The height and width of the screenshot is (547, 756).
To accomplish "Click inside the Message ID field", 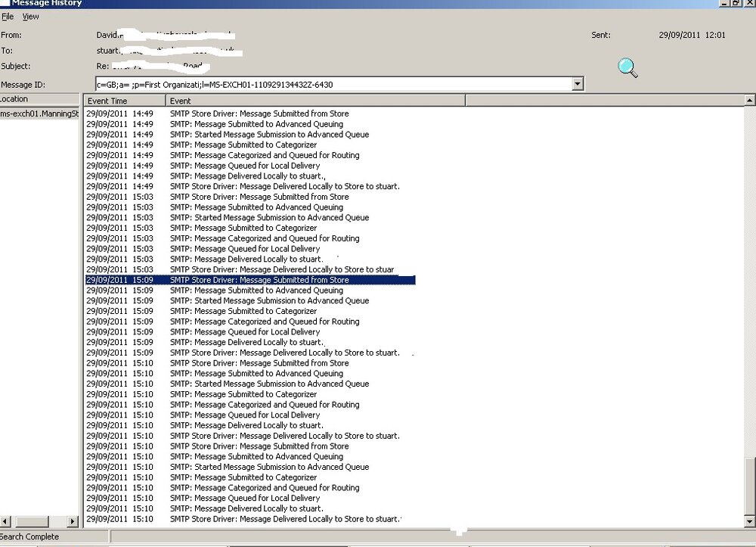I will tap(333, 85).
